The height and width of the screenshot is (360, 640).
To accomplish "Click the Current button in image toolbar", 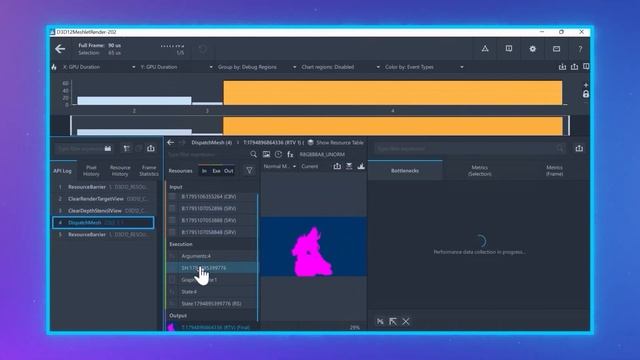I will tap(309, 167).
